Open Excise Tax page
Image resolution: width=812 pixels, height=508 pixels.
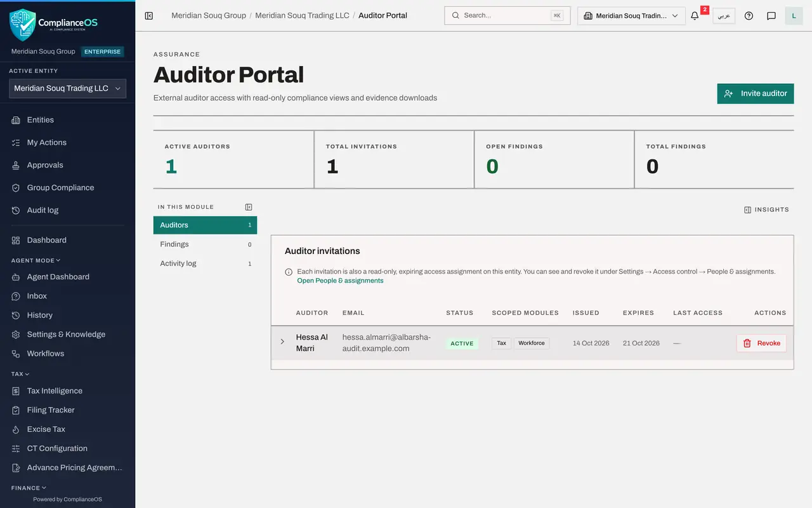point(67,429)
